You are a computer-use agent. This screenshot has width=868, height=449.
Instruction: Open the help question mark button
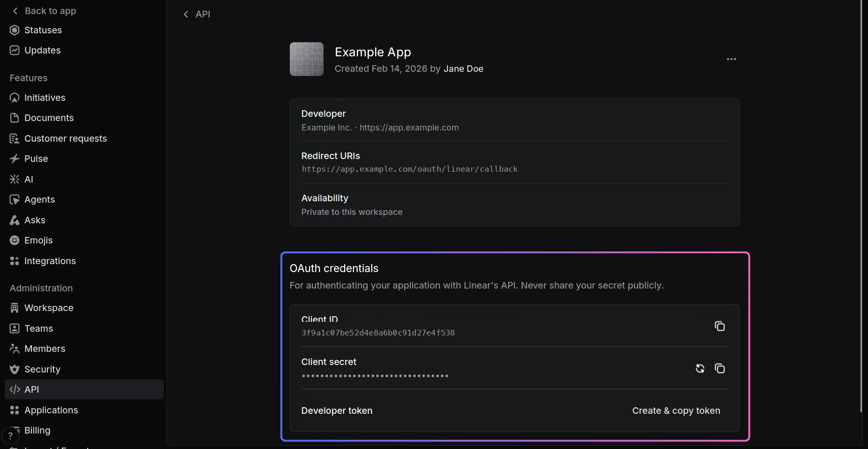coord(10,435)
